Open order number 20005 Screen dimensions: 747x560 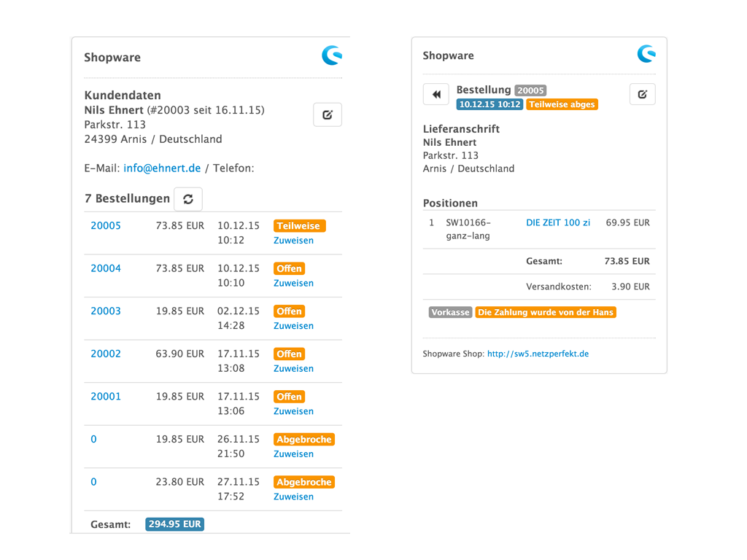106,225
